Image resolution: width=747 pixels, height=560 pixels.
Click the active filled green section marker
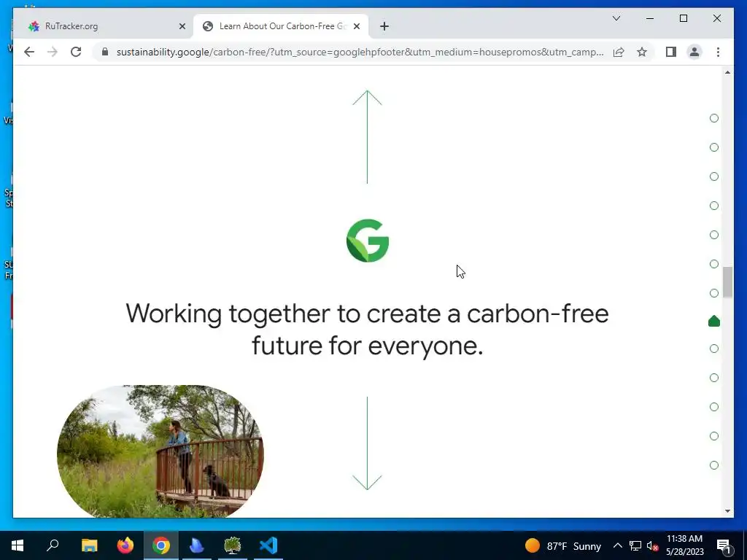713,322
